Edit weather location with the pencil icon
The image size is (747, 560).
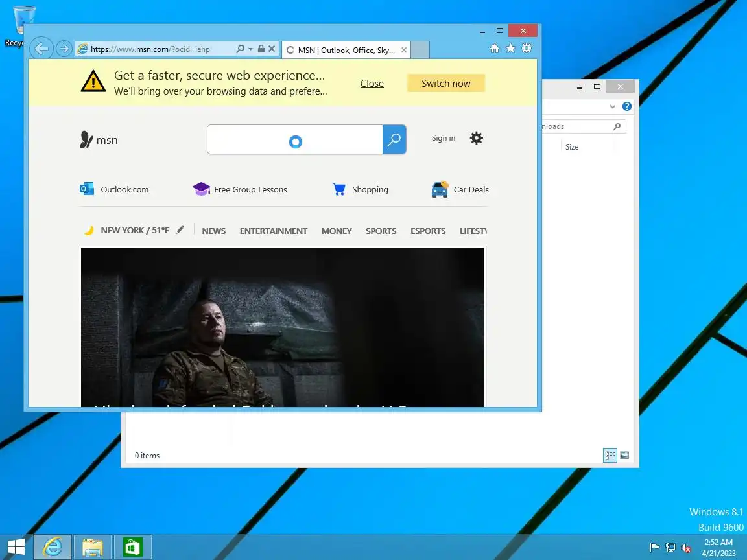[180, 229]
